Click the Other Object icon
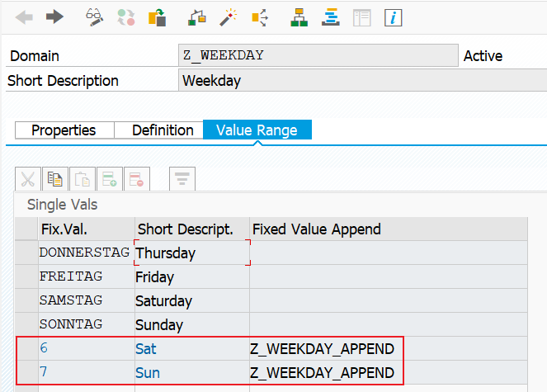The width and height of the screenshot is (547, 392). pos(158,17)
